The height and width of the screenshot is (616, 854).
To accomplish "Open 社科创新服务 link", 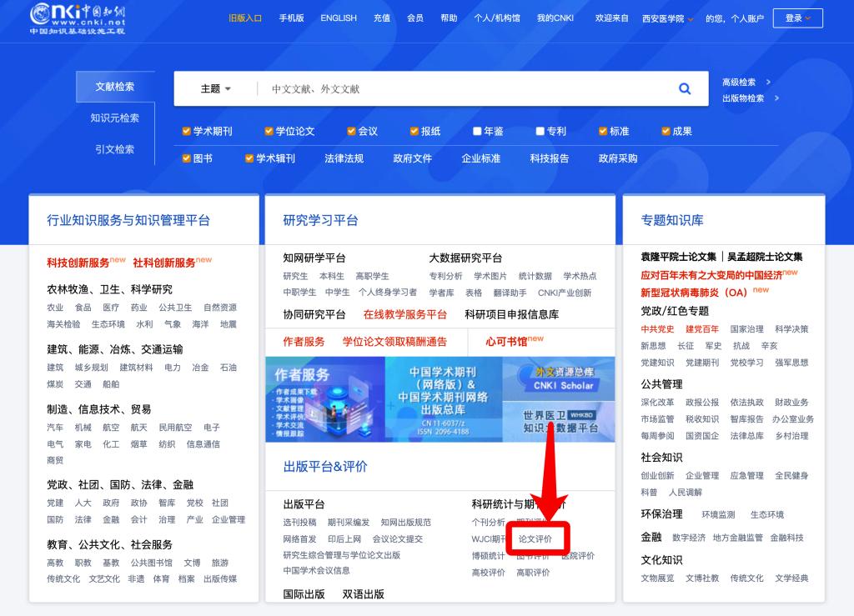I will tap(164, 263).
